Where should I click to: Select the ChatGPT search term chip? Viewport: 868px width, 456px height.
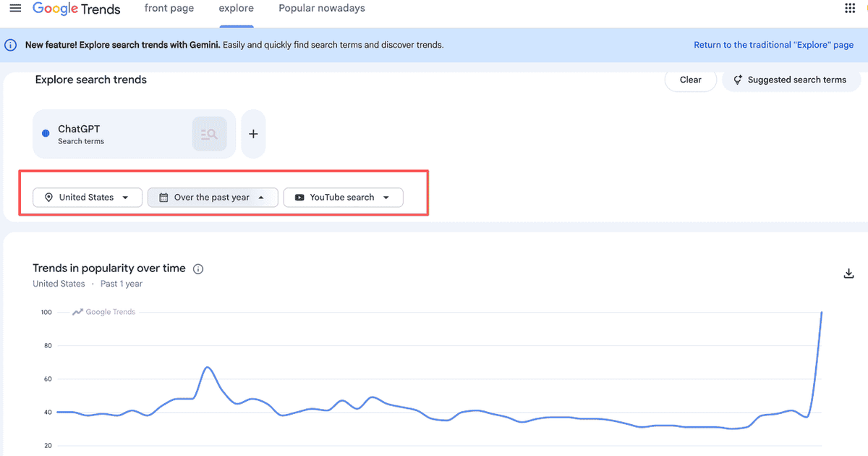(135, 134)
